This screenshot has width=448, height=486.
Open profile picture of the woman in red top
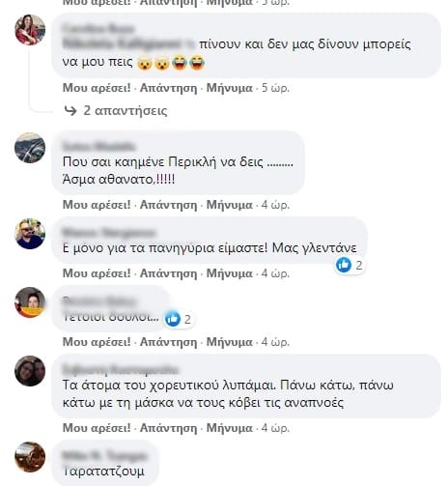30,30
